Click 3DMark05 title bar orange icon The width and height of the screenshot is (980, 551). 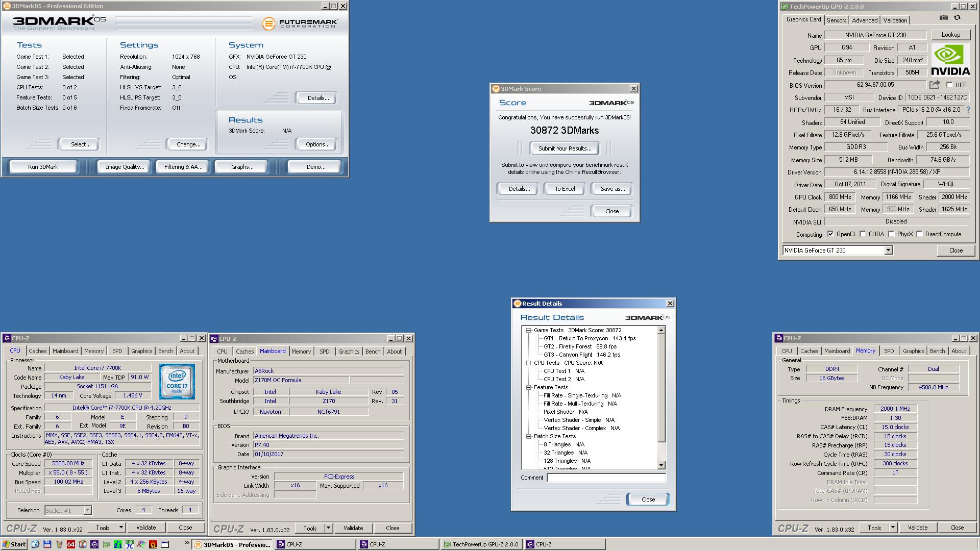7,6
